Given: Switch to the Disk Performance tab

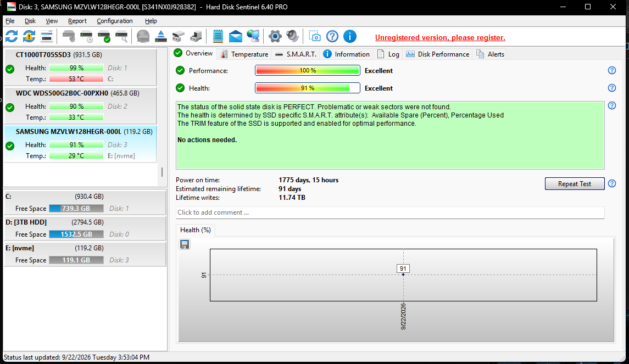Looking at the screenshot, I should pos(438,54).
